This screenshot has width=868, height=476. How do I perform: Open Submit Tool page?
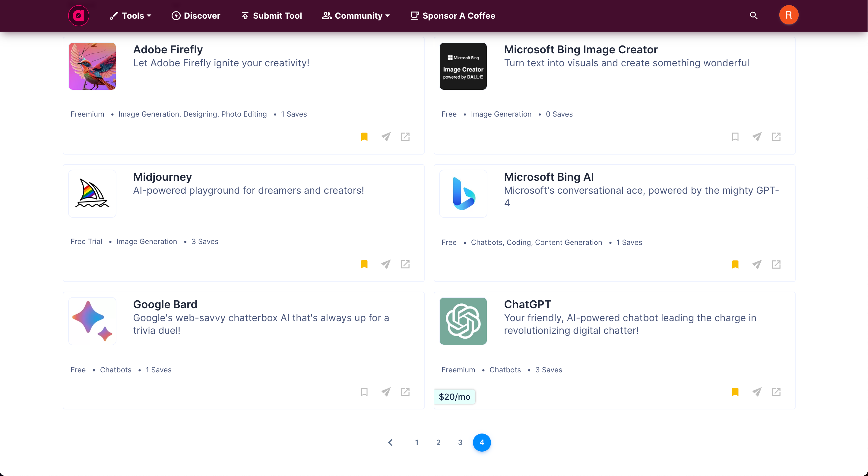coord(271,15)
